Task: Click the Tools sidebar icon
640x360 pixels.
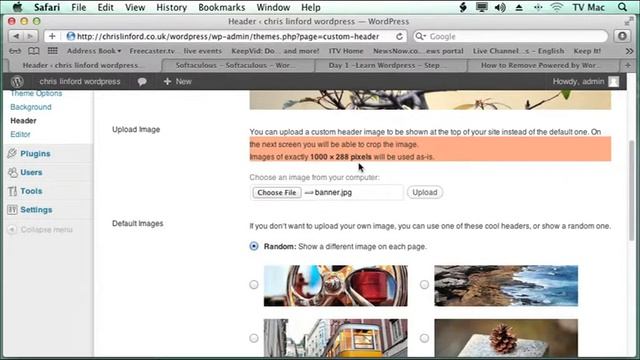Action: click(x=12, y=191)
